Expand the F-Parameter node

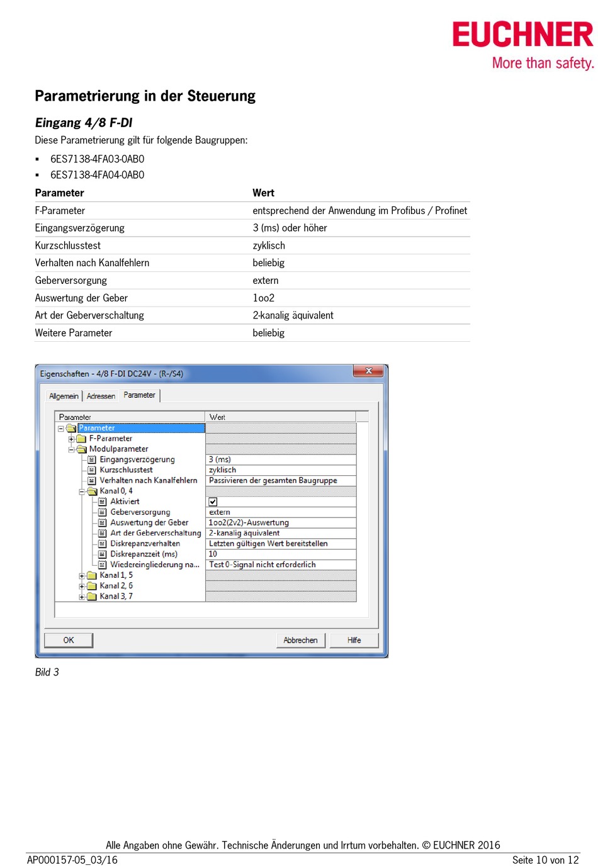tap(72, 439)
